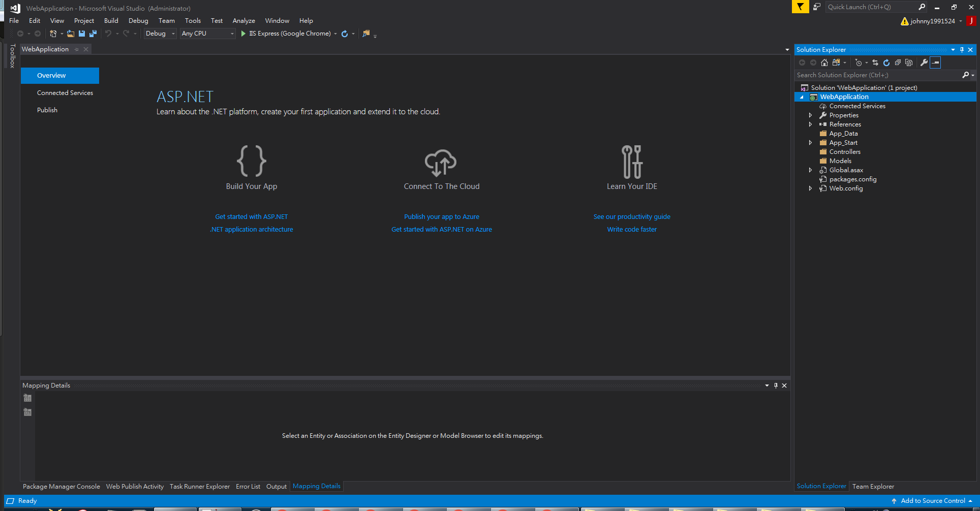Pin the Solution Explorer panel
980x511 pixels.
click(962, 50)
